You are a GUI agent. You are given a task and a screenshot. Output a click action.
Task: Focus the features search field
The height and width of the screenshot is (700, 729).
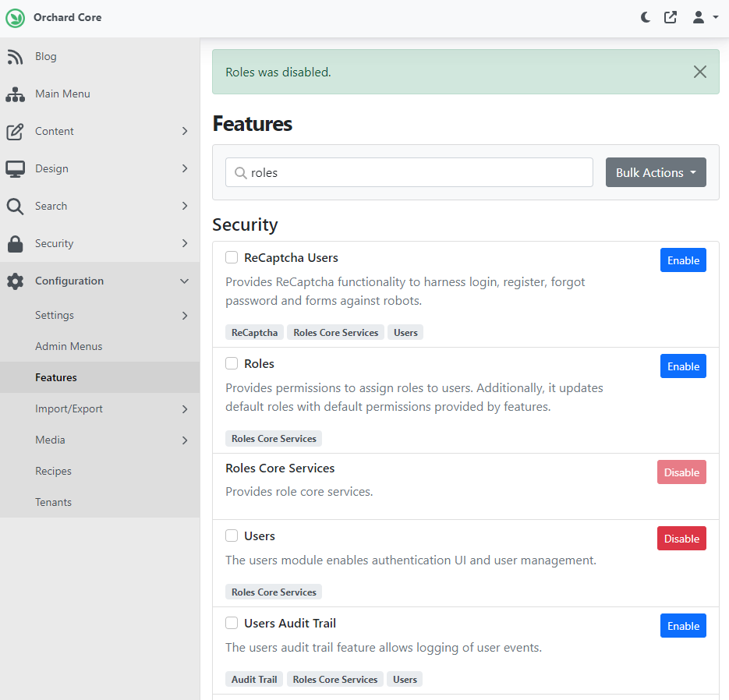click(409, 172)
